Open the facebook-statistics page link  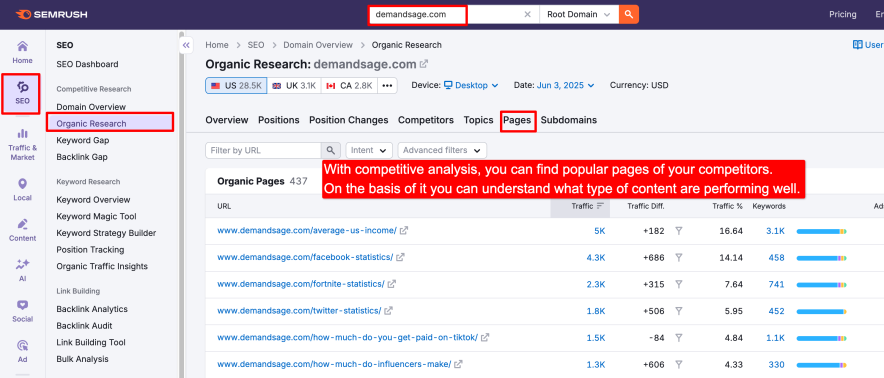click(x=305, y=257)
